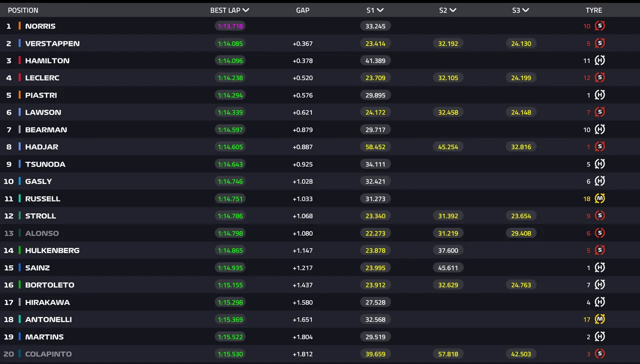Viewport: 640px width, 364px height.
Task: Expand the BEST LAP column dropdown
Action: [245, 10]
